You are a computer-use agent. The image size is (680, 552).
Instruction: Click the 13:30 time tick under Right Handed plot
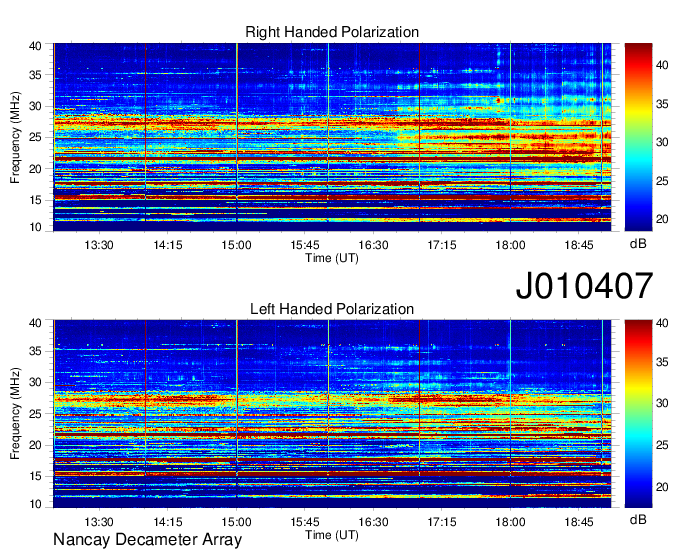[99, 245]
